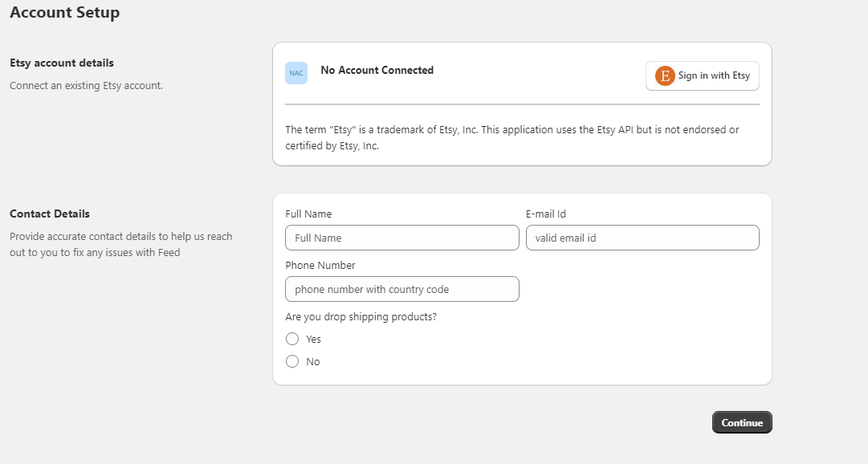Click the 'Provide accurate contact details' description
The image size is (868, 464).
pos(120,244)
